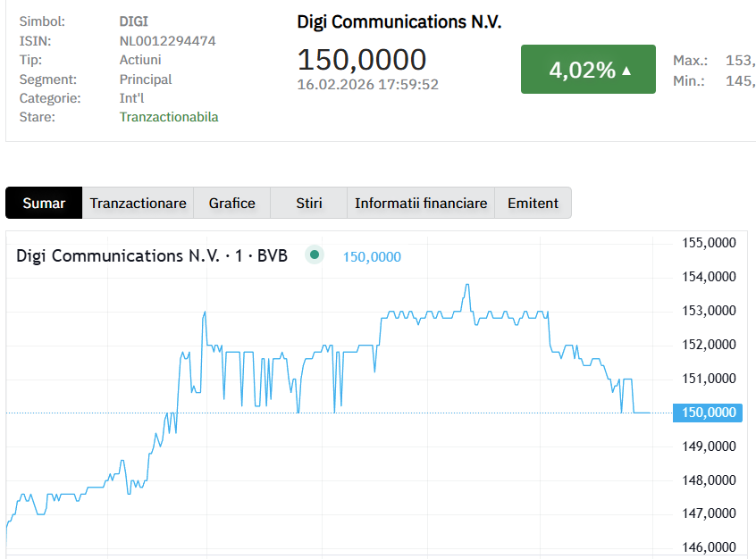756x559 pixels.
Task: Go to the Stiri tab
Action: 309,203
